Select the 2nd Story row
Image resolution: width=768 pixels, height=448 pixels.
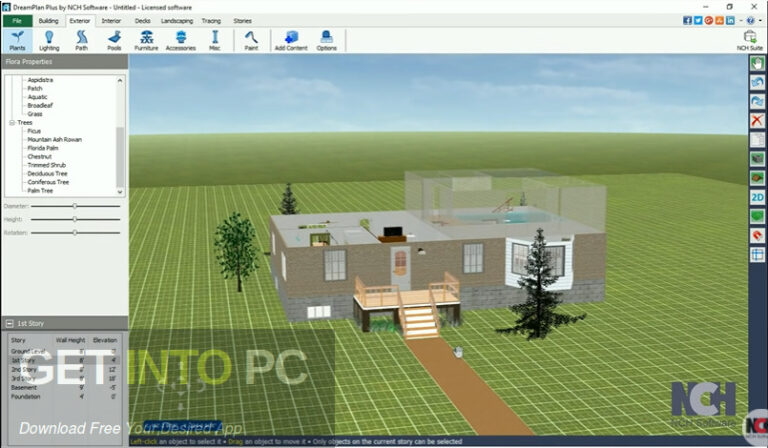point(64,369)
